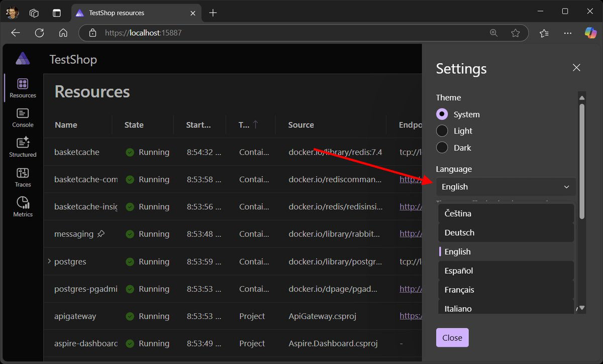The height and width of the screenshot is (364, 603).
Task: Select the Dark theme
Action: click(442, 147)
